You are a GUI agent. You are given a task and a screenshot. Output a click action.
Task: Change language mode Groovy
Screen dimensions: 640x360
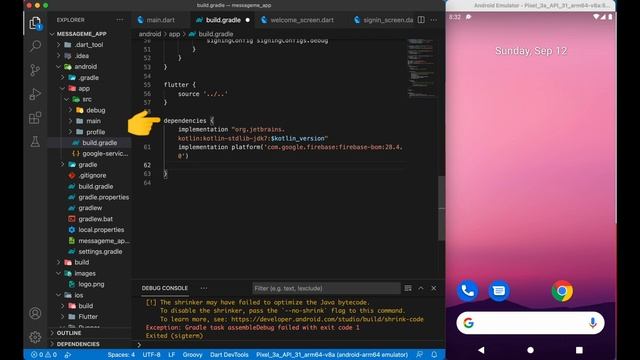192,355
